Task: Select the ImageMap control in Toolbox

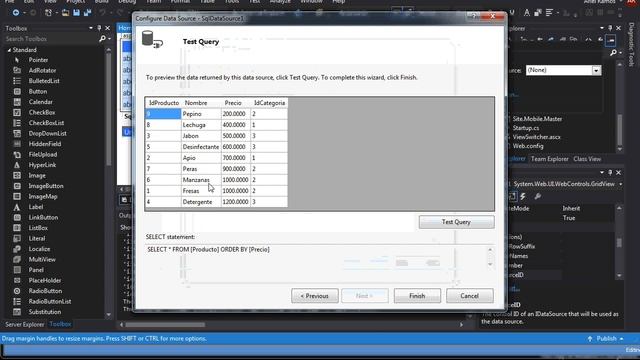Action: pyautogui.click(x=43, y=197)
